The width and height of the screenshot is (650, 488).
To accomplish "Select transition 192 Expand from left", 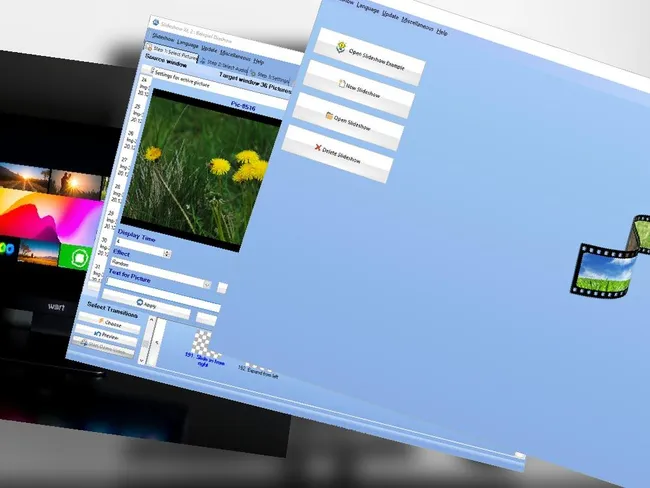I will pyautogui.click(x=259, y=371).
